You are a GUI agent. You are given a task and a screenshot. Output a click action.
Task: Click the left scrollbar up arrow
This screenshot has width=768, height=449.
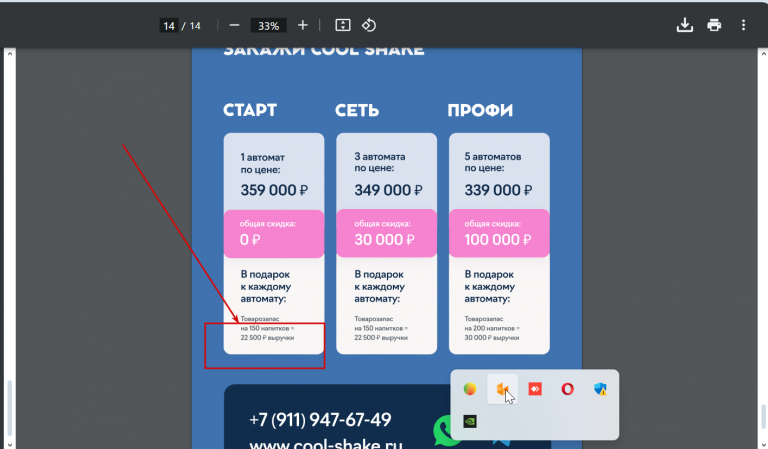tap(10, 53)
